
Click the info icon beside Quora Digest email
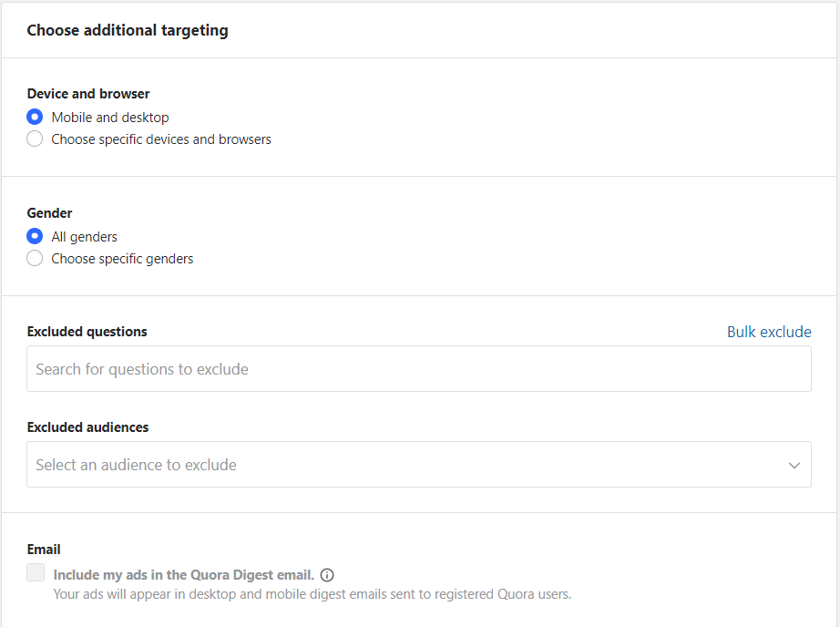point(327,575)
